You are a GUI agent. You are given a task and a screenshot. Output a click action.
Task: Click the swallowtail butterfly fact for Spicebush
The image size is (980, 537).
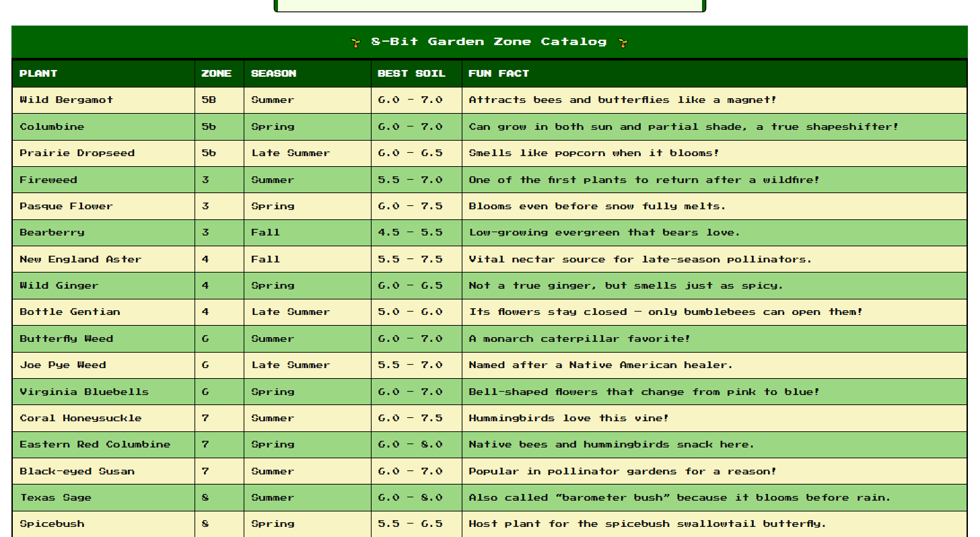click(647, 524)
